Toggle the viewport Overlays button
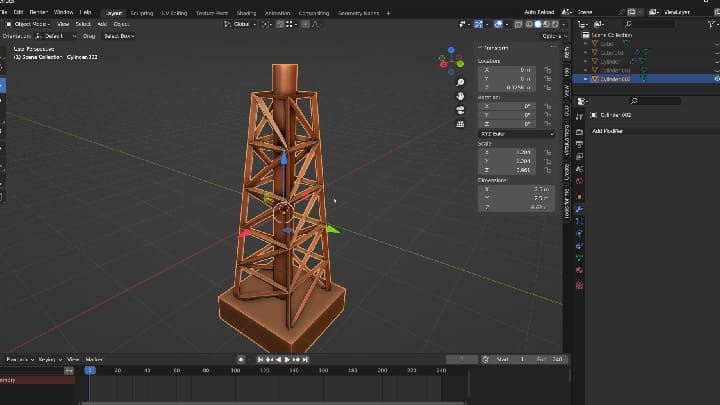 point(498,24)
